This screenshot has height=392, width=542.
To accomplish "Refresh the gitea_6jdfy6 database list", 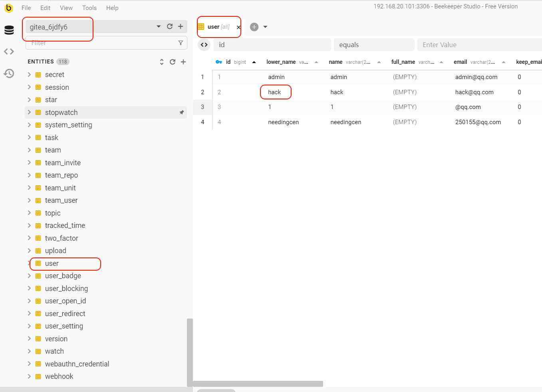I will [170, 26].
